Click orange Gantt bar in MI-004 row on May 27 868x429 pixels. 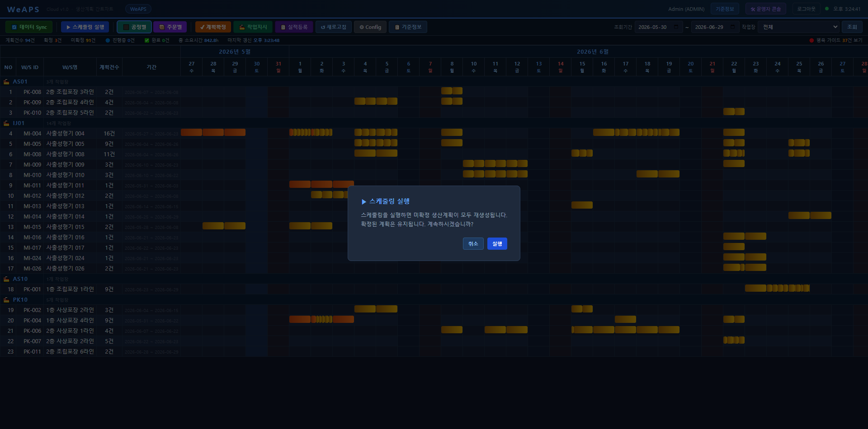192,132
